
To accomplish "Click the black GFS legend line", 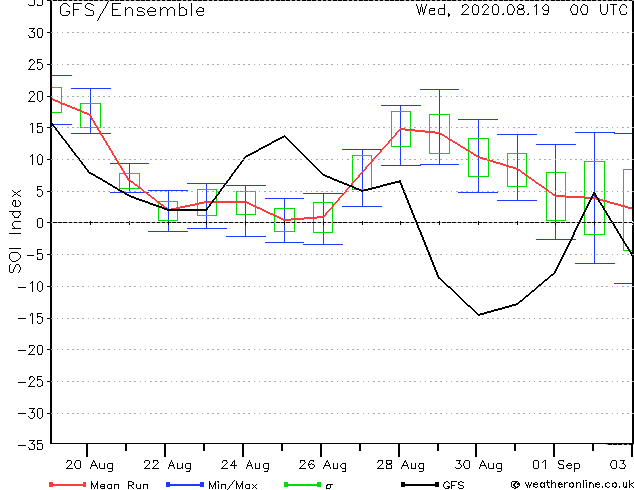I will (x=420, y=484).
